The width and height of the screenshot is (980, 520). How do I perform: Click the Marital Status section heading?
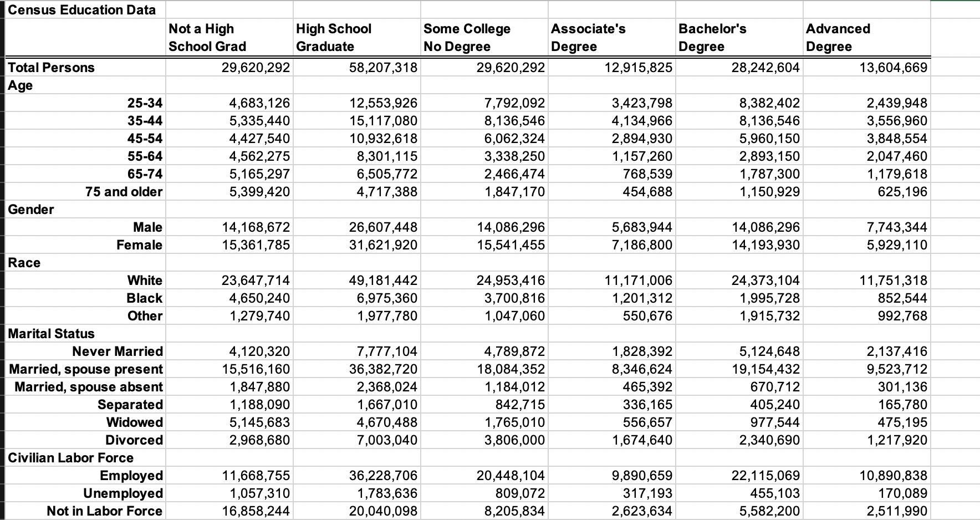click(x=52, y=334)
